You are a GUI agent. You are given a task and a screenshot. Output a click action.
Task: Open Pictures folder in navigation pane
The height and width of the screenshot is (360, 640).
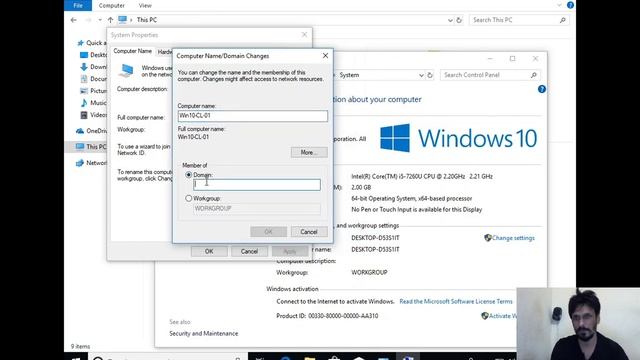pos(93,91)
